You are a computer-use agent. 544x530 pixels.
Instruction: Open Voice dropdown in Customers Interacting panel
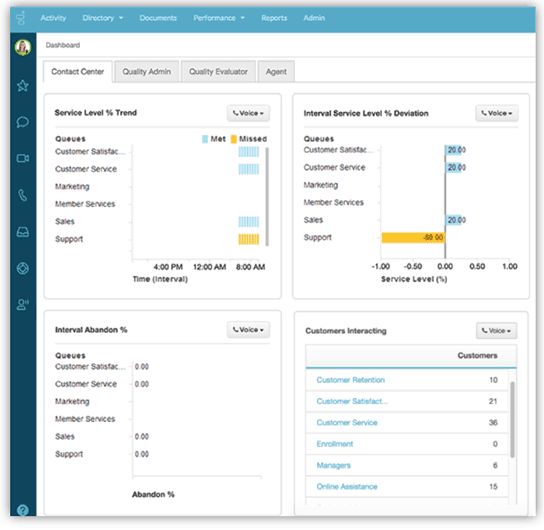pyautogui.click(x=496, y=331)
